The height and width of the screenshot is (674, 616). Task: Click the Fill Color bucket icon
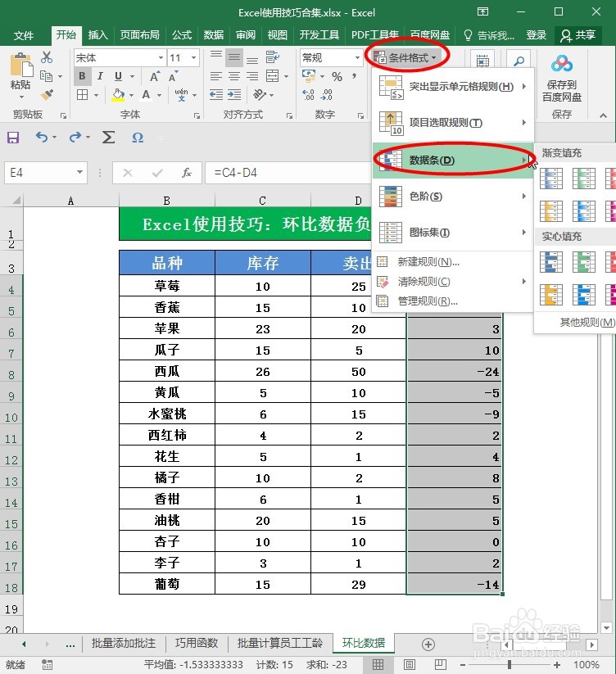[118, 94]
